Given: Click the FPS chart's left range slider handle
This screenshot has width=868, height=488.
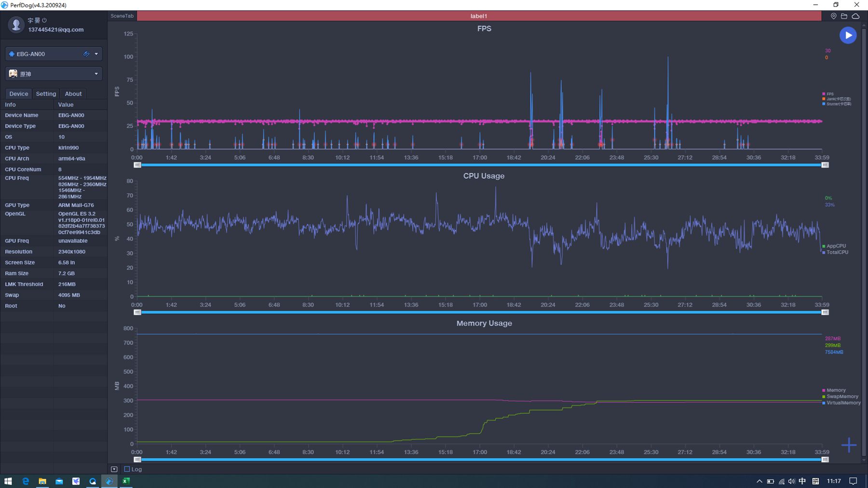Looking at the screenshot, I should (x=137, y=165).
